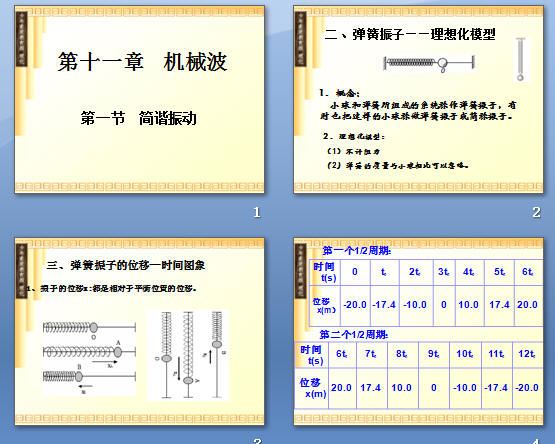Click the 理想化模型 point (2) text on slide 2

(x=398, y=165)
